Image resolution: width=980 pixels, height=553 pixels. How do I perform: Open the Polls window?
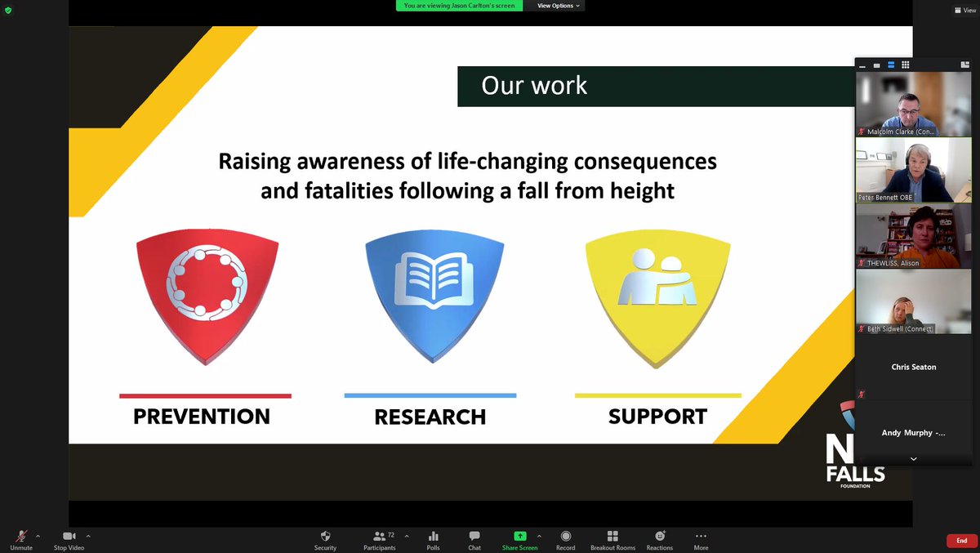pos(434,540)
